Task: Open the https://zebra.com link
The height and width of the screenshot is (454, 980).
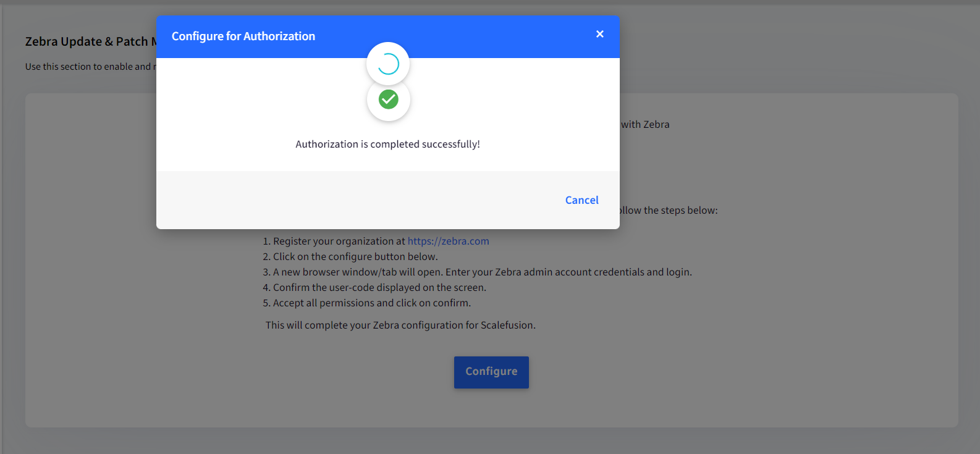Action: [x=448, y=242]
